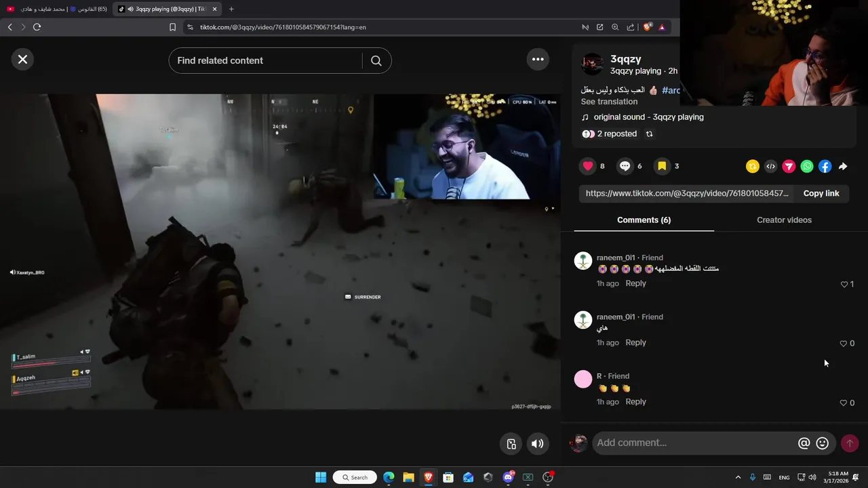Reply to R's clapping comment

(x=635, y=402)
